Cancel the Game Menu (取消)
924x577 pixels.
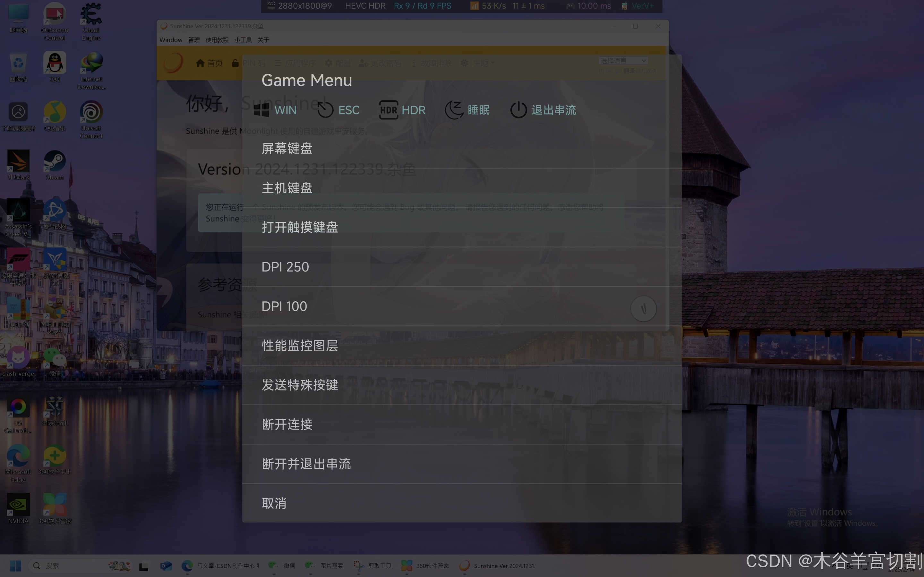[x=274, y=503]
